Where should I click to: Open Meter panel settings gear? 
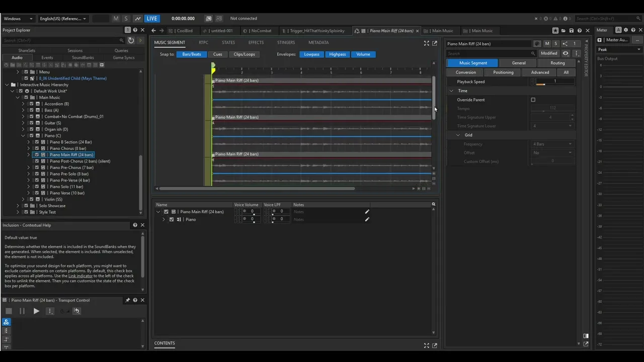[626, 30]
